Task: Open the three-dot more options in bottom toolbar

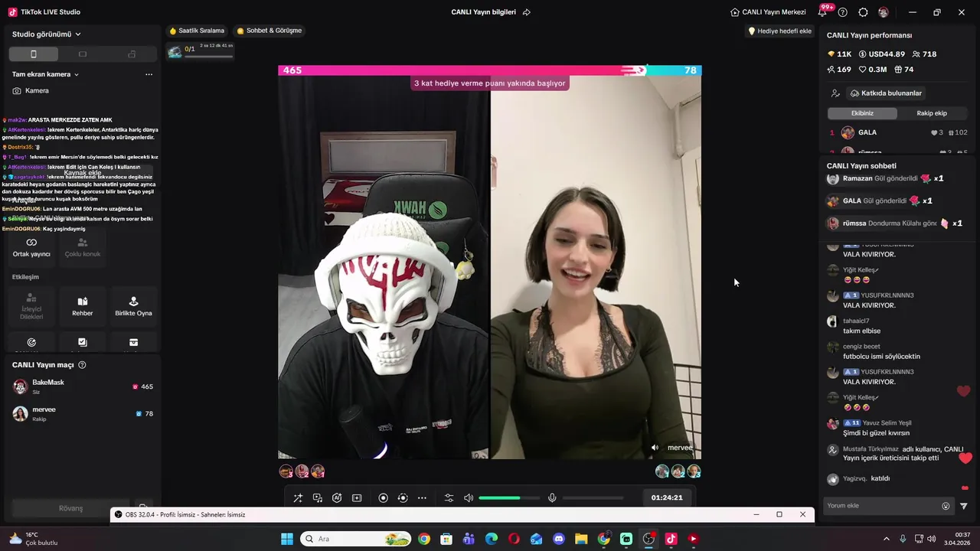Action: [422, 498]
